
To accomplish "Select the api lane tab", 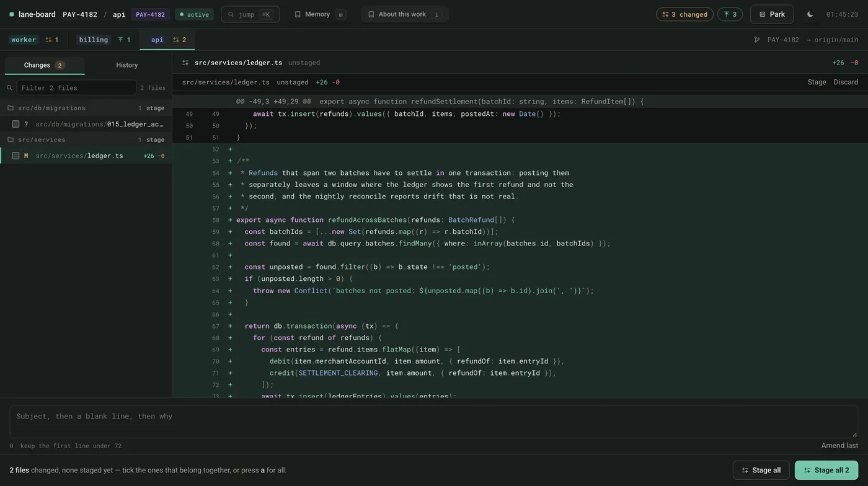I will pyautogui.click(x=167, y=40).
